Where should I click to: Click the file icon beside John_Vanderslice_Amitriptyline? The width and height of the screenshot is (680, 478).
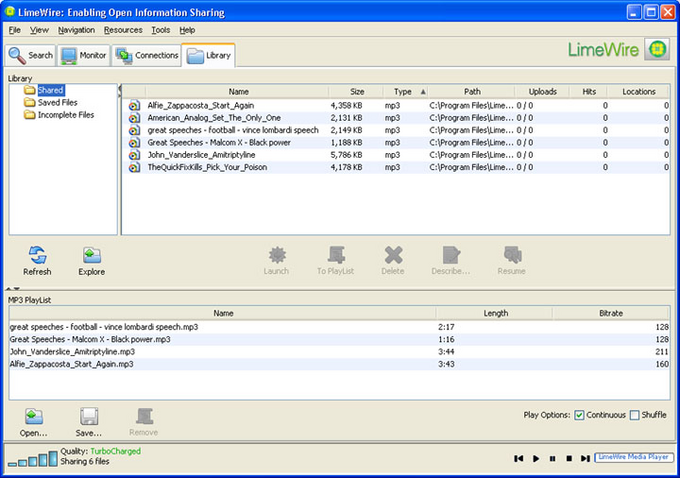[134, 155]
